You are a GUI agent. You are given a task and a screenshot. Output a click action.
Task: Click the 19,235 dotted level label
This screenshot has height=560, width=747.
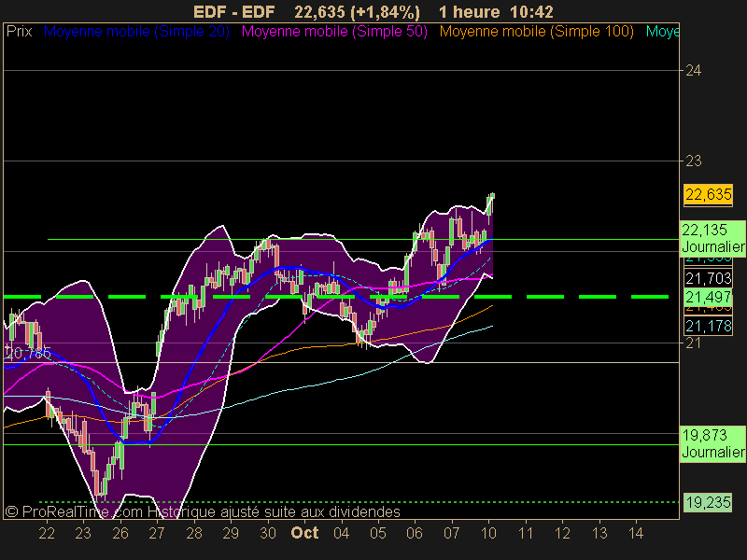pos(708,502)
